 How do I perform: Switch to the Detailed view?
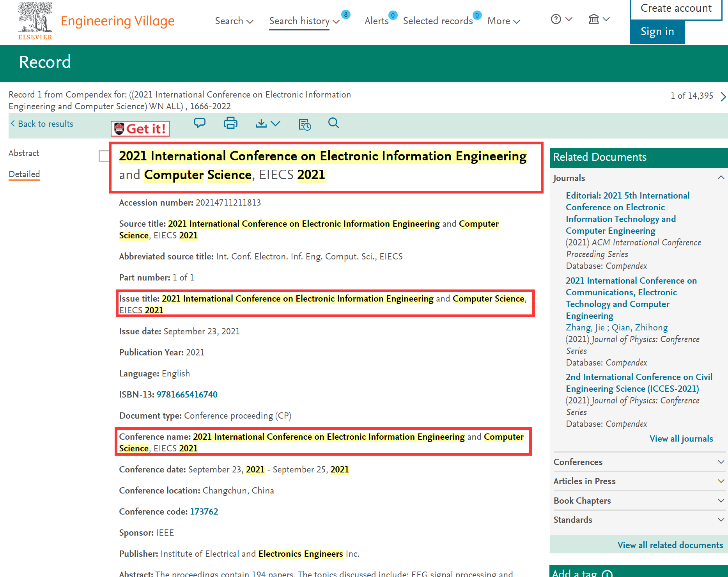click(x=24, y=174)
